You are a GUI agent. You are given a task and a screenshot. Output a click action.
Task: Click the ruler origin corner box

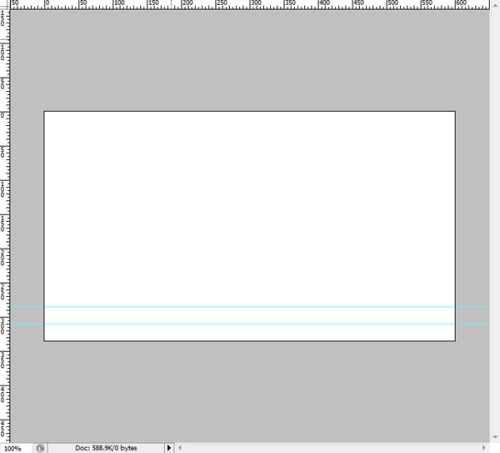pos(5,5)
